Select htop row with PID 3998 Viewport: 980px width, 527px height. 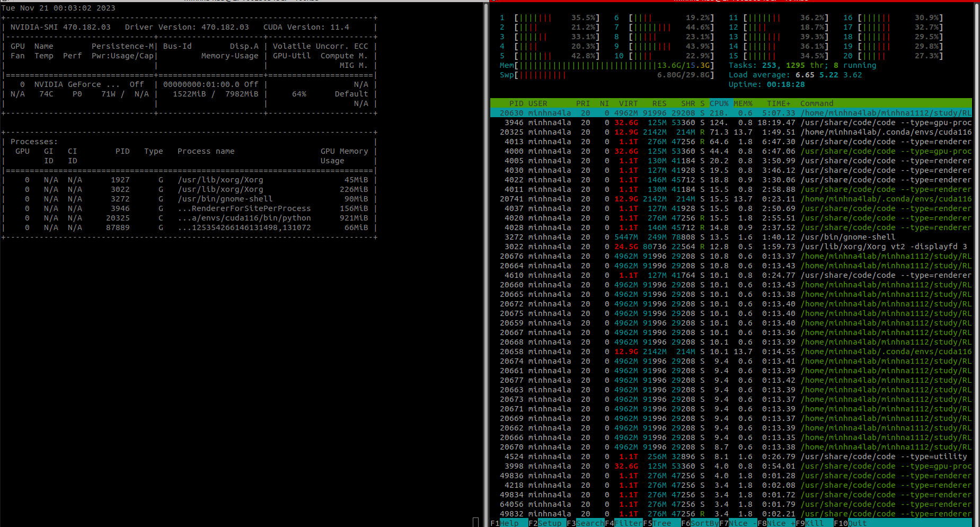[731, 466]
